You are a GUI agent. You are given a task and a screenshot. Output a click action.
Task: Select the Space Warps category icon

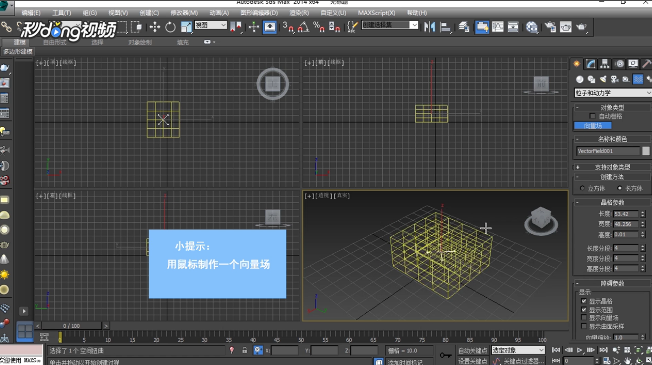point(638,79)
